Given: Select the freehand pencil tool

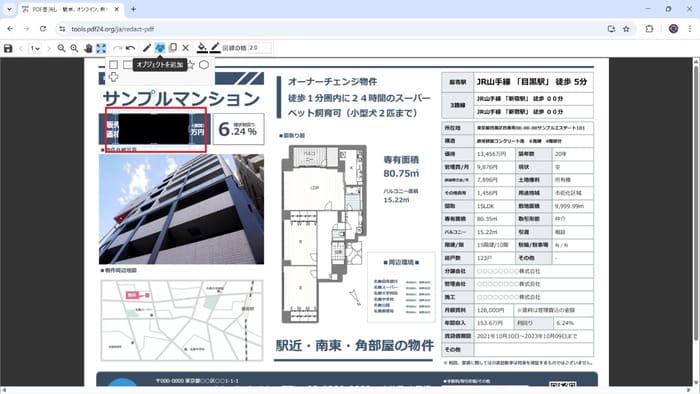Looking at the screenshot, I should click(147, 48).
